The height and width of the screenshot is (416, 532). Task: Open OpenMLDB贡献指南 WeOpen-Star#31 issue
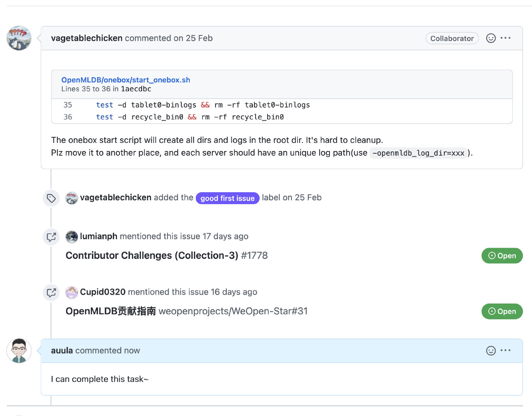coord(187,311)
